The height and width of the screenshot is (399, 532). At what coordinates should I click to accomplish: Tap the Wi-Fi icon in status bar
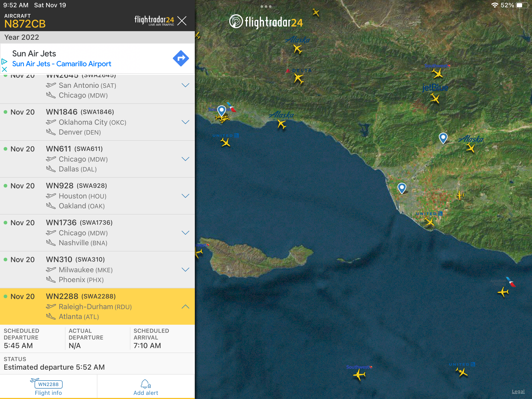pyautogui.click(x=495, y=5)
